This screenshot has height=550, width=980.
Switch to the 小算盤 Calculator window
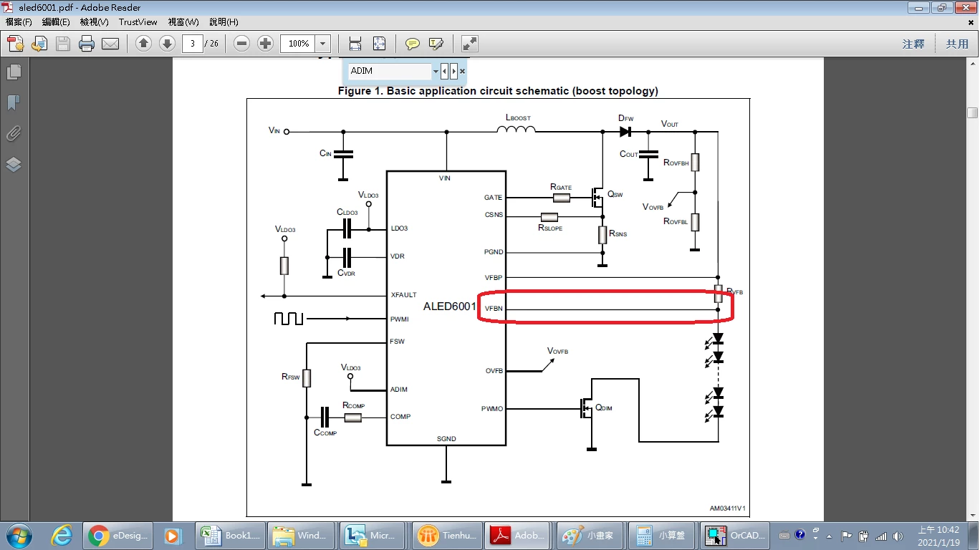pyautogui.click(x=663, y=535)
